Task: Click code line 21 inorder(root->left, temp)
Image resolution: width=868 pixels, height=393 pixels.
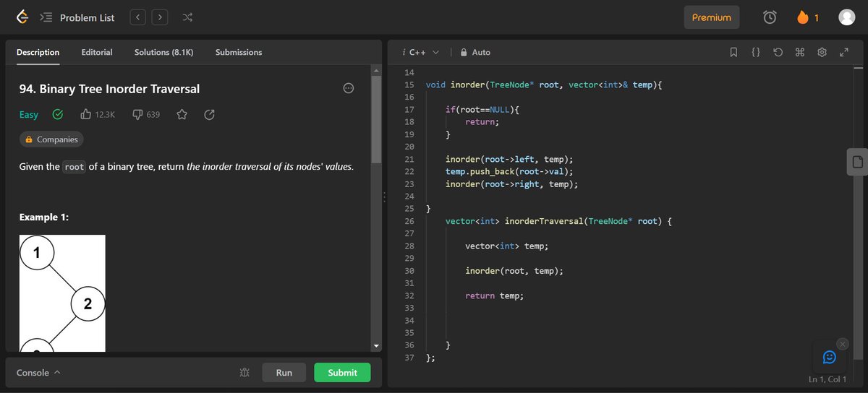Action: tap(509, 159)
